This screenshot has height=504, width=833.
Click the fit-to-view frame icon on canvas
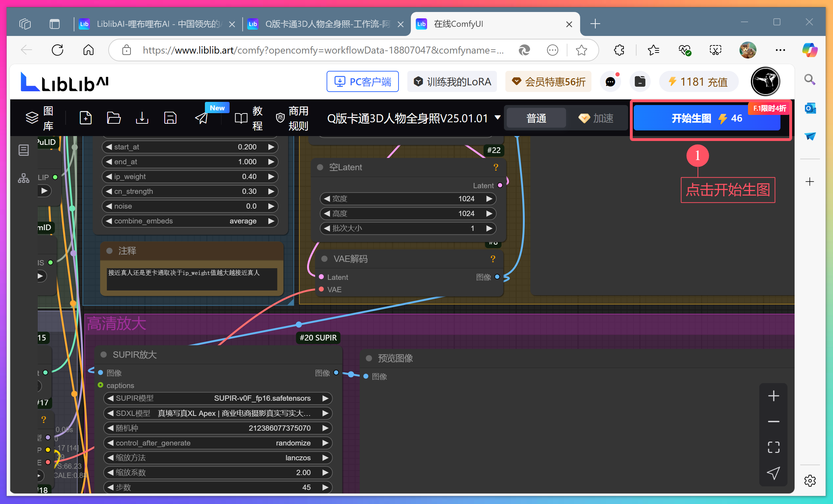pos(773,447)
